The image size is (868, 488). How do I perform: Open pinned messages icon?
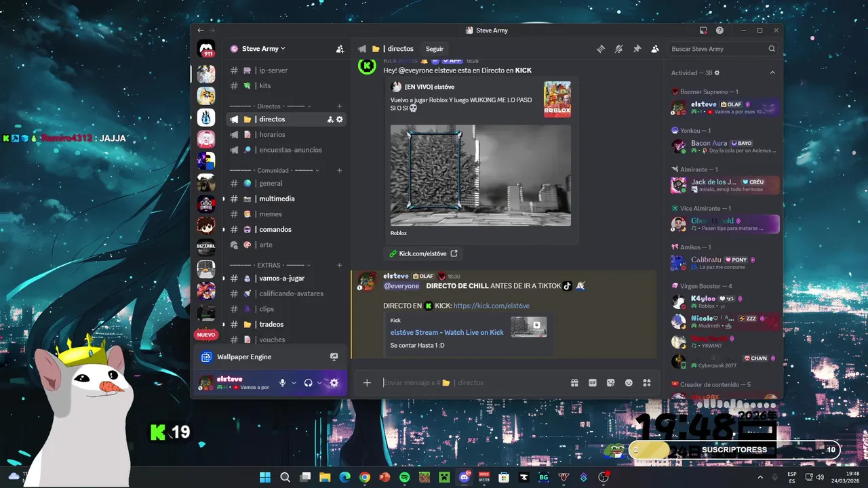click(637, 49)
